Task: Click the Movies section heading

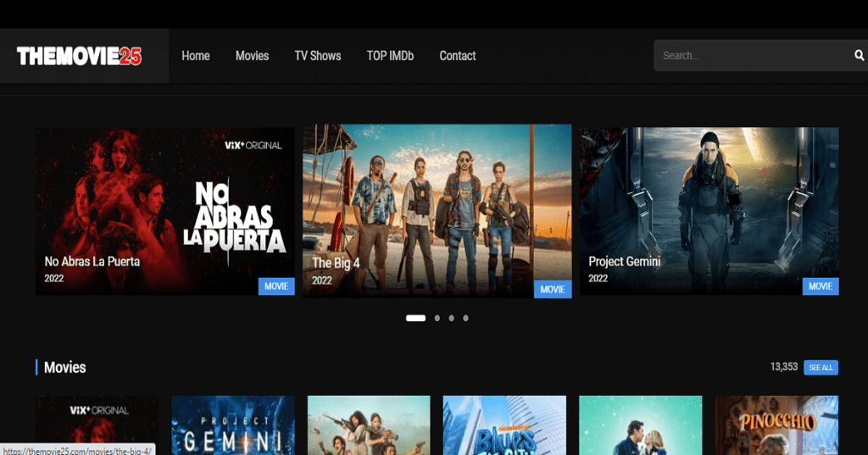Action: tap(64, 368)
